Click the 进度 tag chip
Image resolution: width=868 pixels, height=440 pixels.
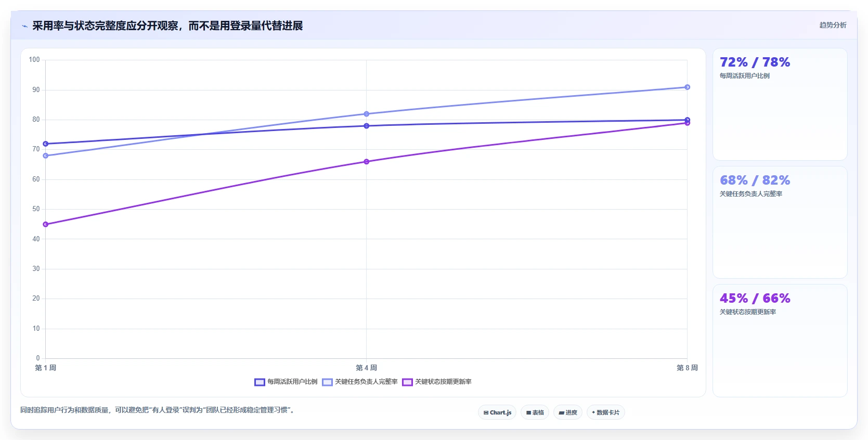[568, 412]
